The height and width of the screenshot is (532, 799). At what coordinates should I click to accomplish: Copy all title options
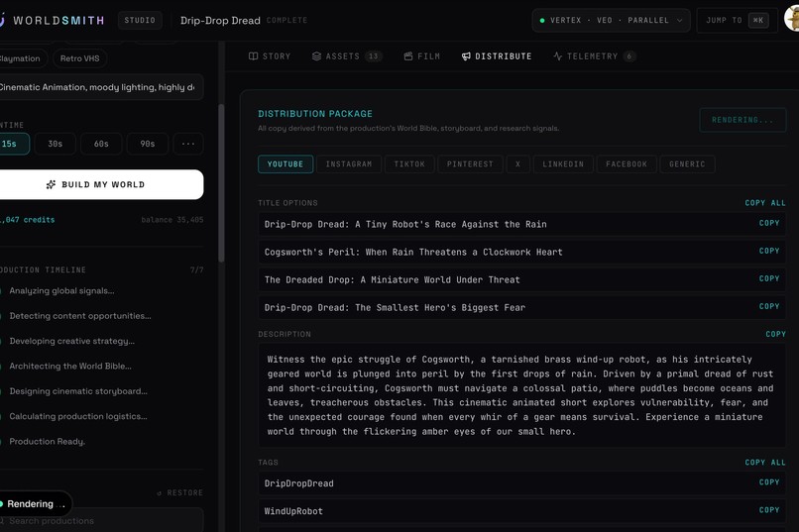click(765, 203)
